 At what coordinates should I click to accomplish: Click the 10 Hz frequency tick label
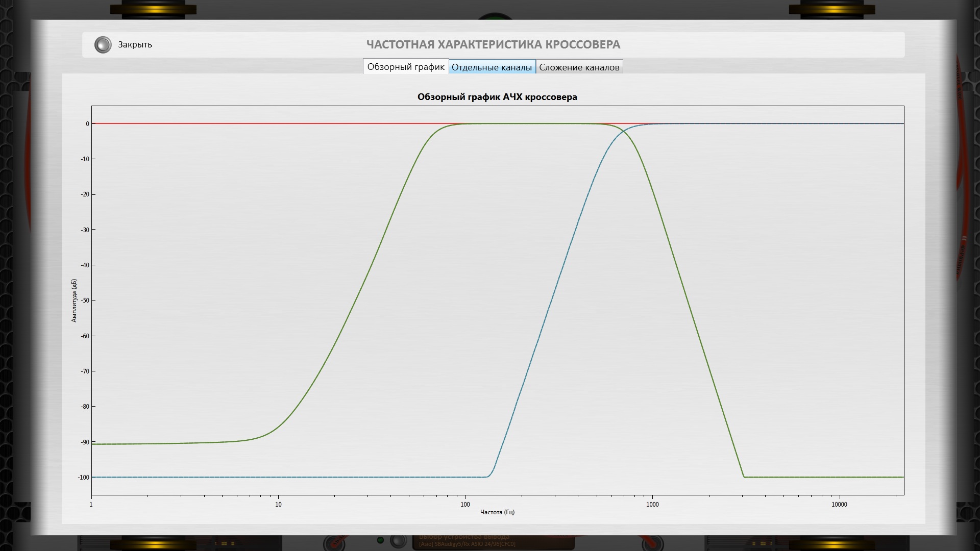278,505
